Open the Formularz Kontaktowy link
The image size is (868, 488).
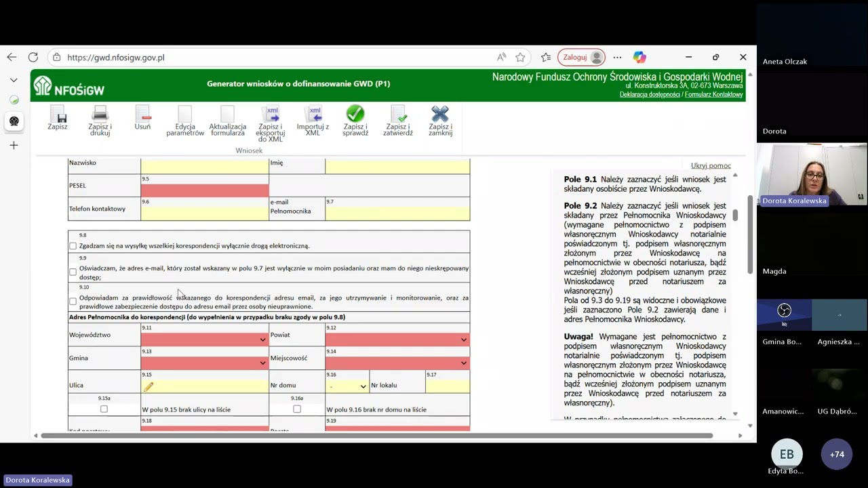coord(714,95)
